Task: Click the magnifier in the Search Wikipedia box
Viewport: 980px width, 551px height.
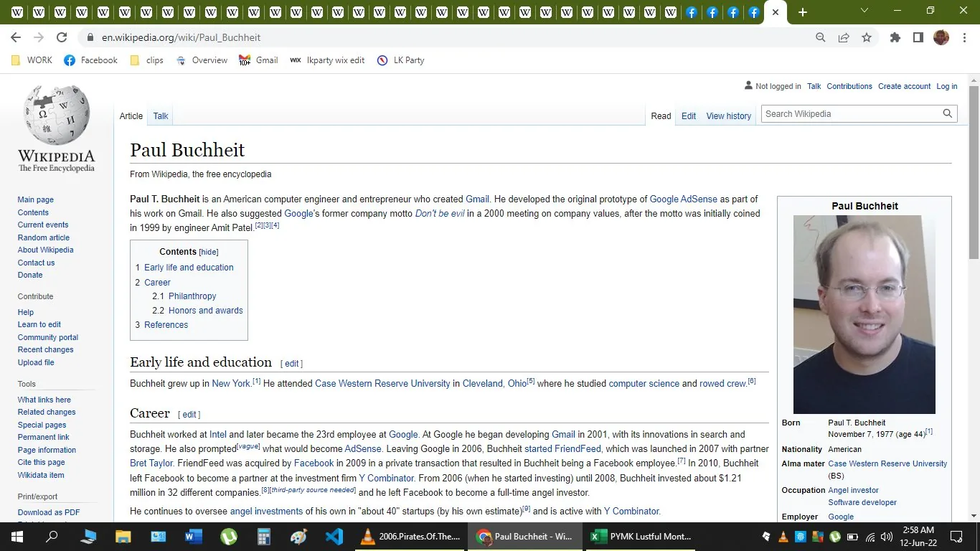Action: click(x=947, y=113)
